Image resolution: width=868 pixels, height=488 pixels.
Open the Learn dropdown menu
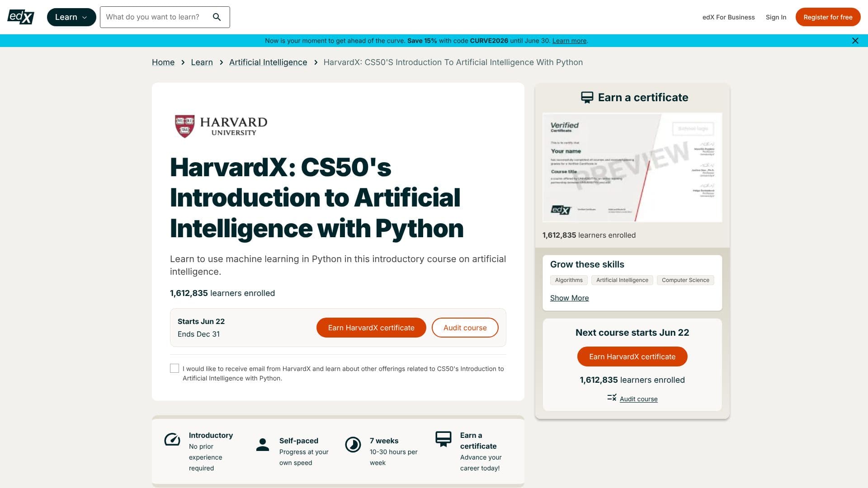pyautogui.click(x=71, y=17)
